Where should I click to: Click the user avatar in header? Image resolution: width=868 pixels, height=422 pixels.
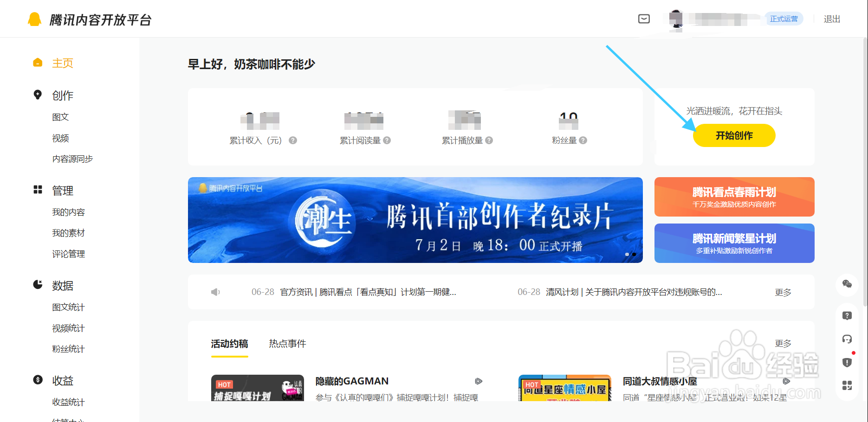(x=676, y=19)
